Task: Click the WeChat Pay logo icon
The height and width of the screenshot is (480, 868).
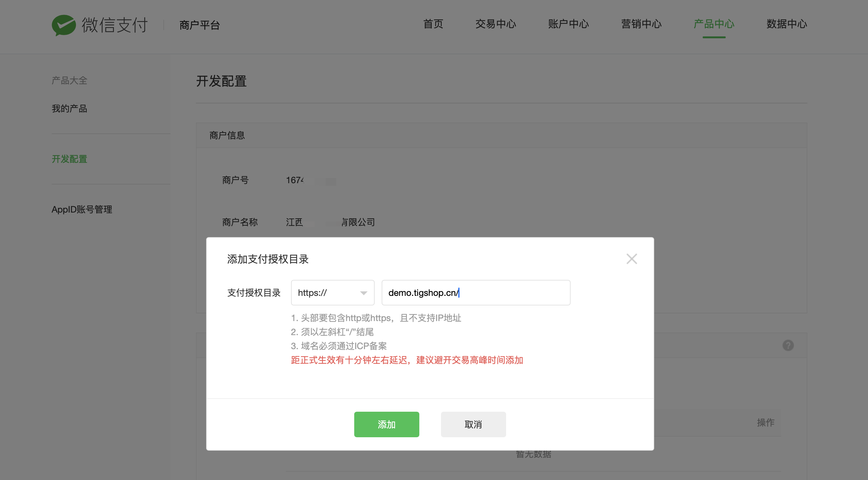Action: (64, 25)
